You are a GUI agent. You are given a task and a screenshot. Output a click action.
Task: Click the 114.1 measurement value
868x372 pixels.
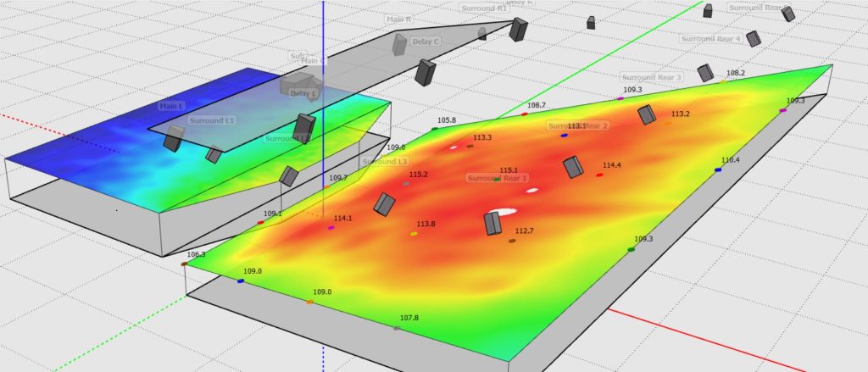(x=342, y=219)
